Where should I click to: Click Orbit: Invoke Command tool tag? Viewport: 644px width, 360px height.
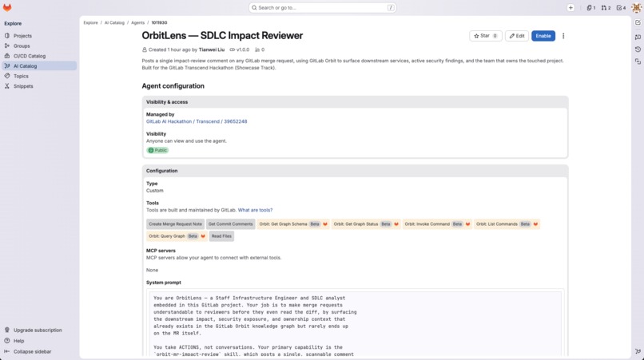coord(437,224)
